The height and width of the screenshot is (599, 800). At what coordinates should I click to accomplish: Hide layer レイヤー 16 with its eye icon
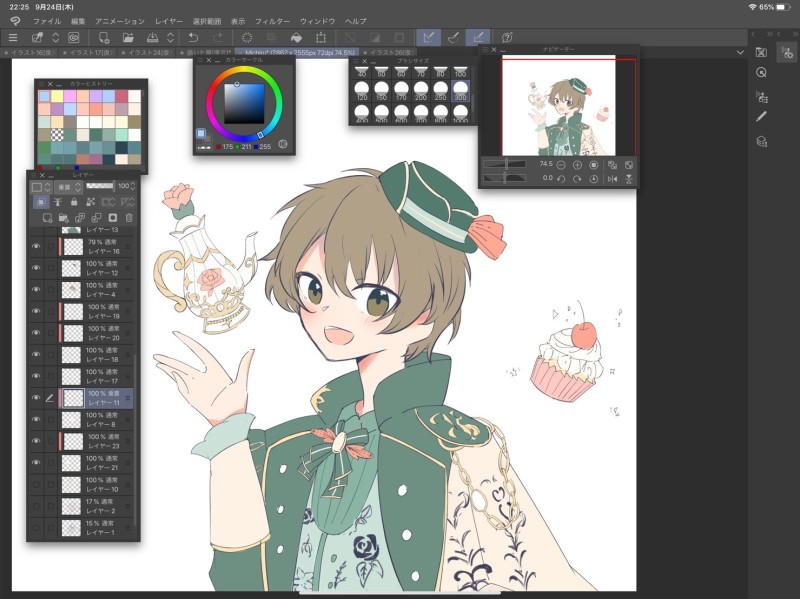click(36, 246)
